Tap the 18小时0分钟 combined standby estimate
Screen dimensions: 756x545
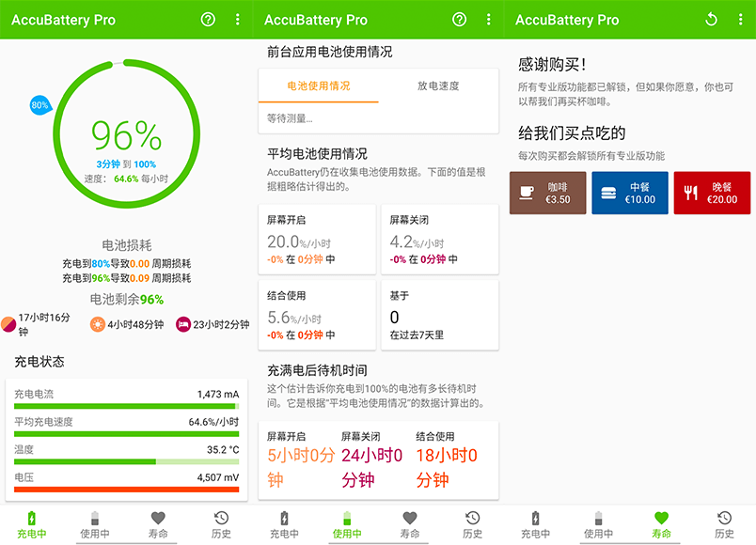point(447,467)
